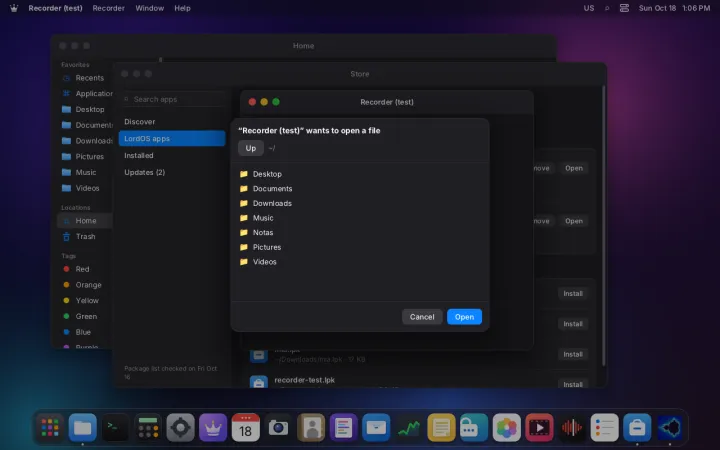Screen dimensions: 720x450
Task: Click recorder-test.lpk in the Store list
Action: click(304, 380)
